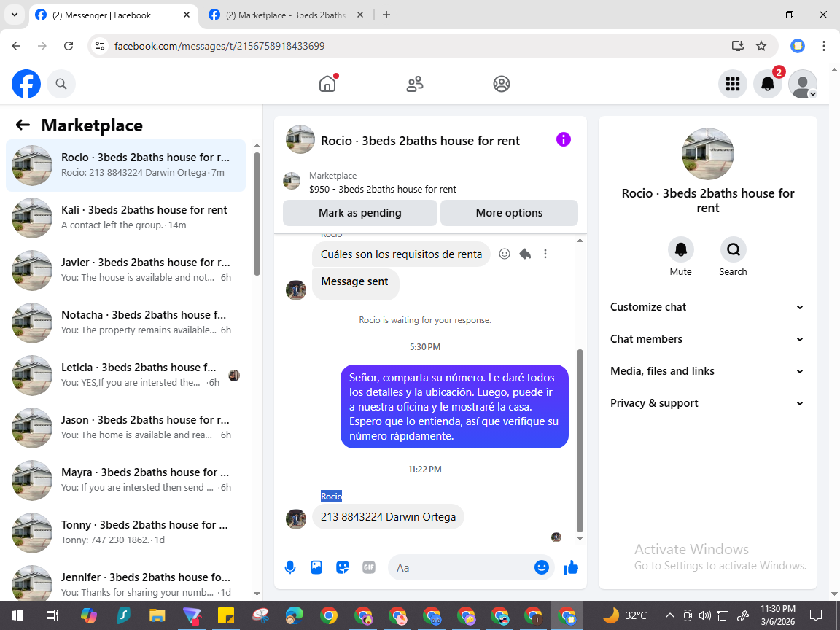840x630 pixels.
Task: Choose a sticker icon in composer
Action: pyautogui.click(x=343, y=567)
